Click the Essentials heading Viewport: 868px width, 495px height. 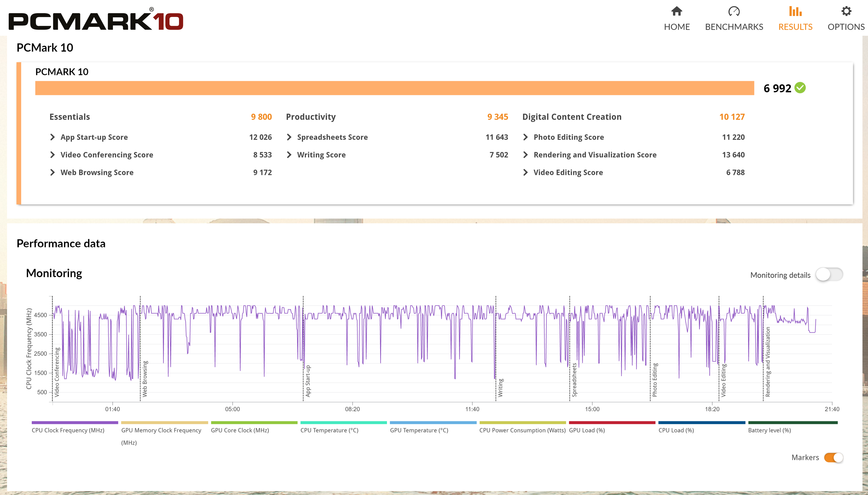[70, 117]
